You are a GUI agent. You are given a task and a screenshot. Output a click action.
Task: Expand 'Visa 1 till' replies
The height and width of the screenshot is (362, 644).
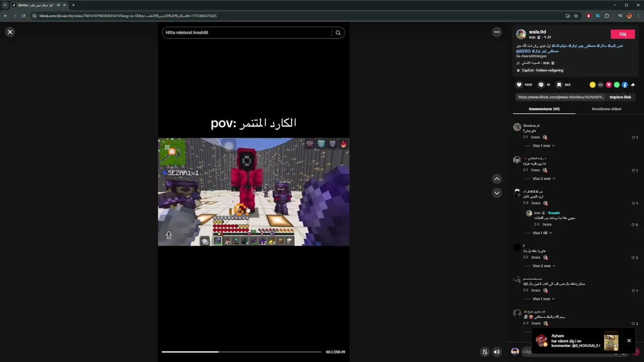coord(542,233)
